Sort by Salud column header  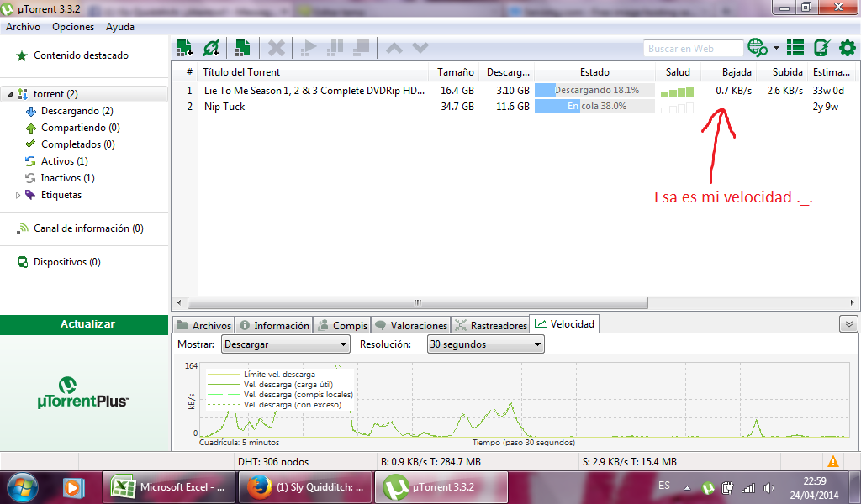(x=679, y=72)
